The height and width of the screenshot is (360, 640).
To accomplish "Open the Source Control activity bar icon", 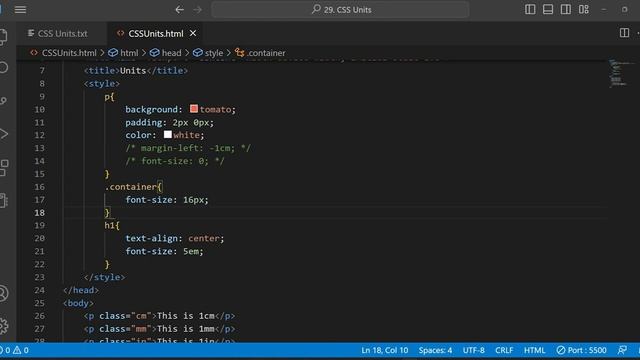I will (x=3, y=101).
